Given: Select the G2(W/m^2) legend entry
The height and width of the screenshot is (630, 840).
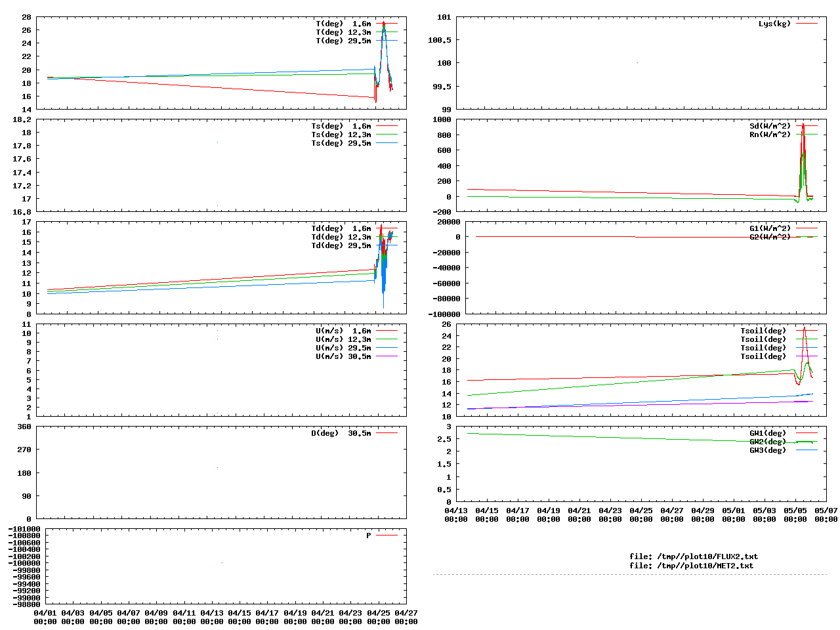Looking at the screenshot, I should click(770, 237).
